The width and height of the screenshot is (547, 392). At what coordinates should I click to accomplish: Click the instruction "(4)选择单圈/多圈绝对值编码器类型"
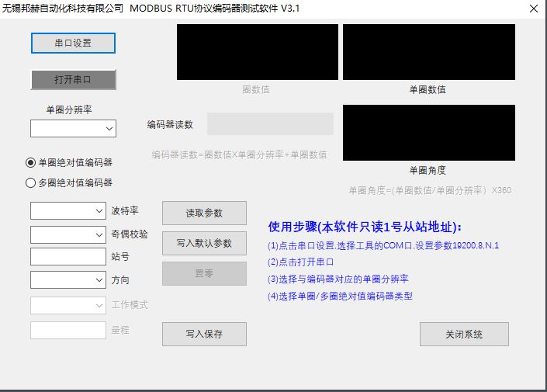tap(340, 296)
